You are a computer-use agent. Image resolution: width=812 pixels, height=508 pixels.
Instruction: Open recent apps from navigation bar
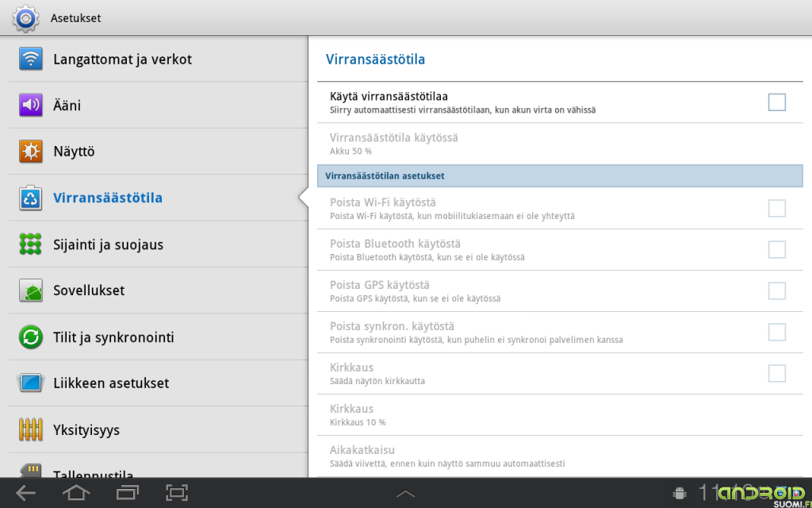pyautogui.click(x=128, y=492)
